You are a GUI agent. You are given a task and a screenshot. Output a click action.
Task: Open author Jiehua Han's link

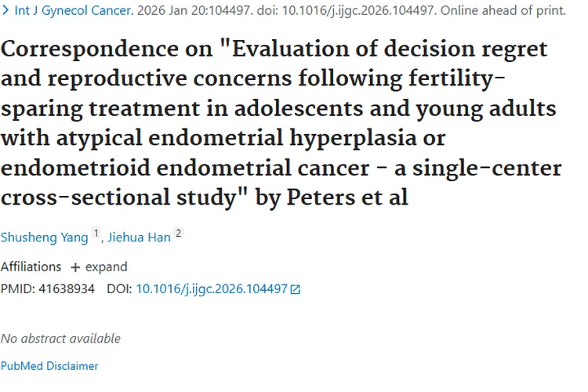click(139, 238)
